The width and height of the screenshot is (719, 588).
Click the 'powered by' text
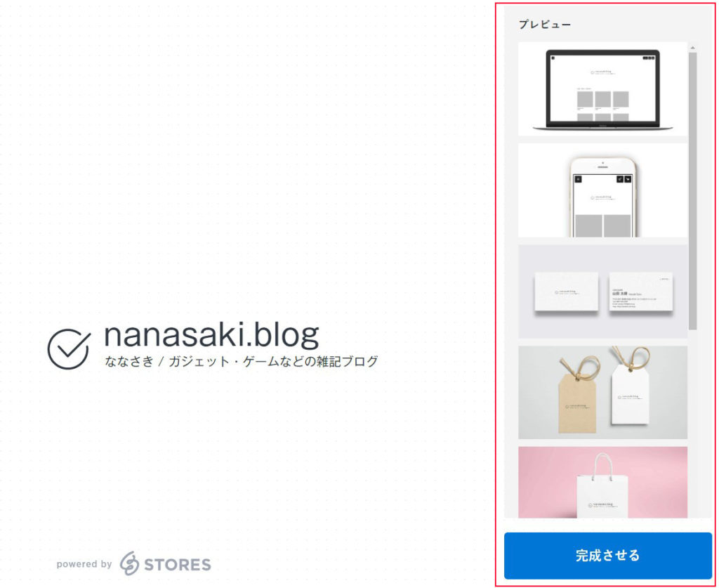(84, 564)
